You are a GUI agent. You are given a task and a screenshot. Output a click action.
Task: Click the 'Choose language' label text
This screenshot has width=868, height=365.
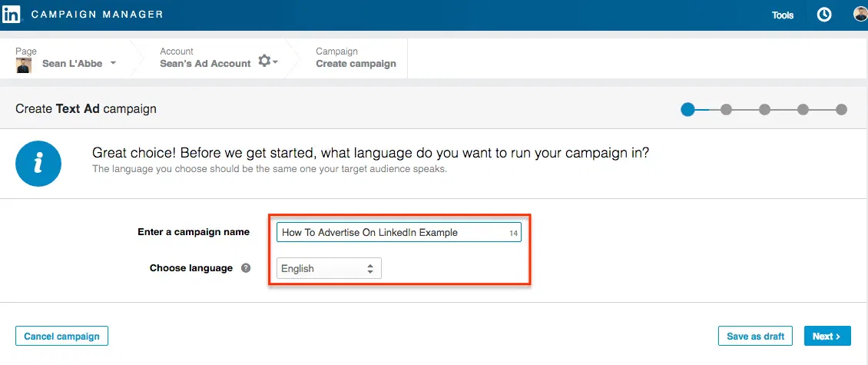coord(191,268)
